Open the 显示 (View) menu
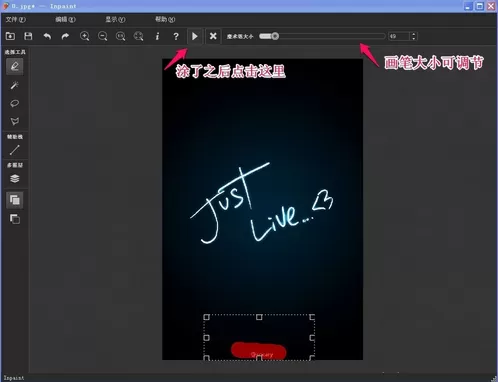Image resolution: width=498 pixels, height=382 pixels. [115, 20]
